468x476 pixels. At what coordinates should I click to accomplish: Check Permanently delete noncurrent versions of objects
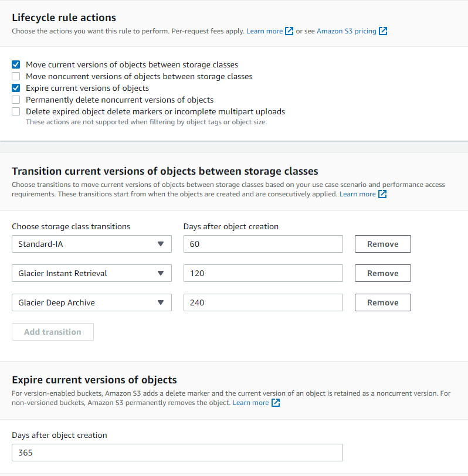[16, 100]
